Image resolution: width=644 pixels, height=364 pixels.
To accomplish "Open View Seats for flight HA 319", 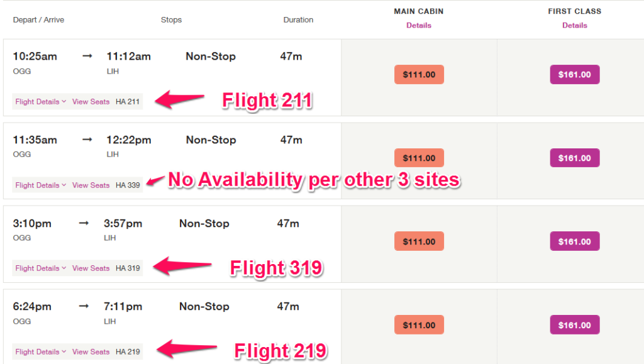I will (91, 268).
